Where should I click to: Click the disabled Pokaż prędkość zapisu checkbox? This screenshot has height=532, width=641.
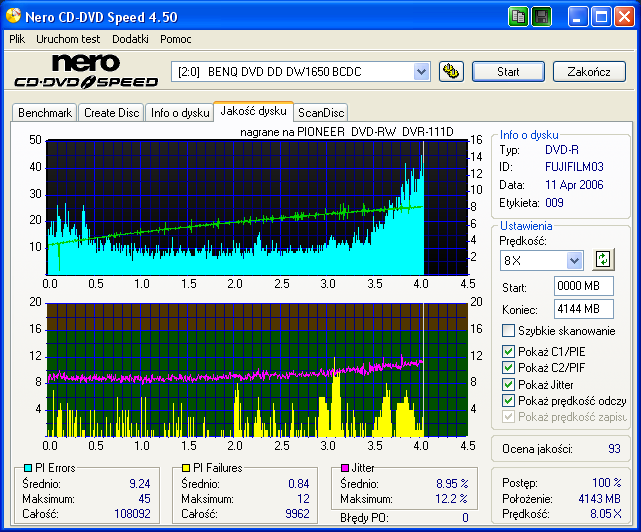[508, 417]
